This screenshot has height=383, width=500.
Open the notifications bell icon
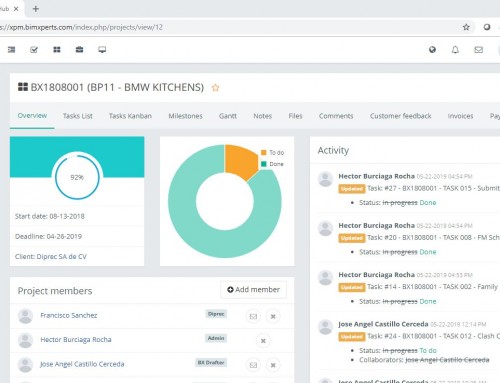[455, 50]
